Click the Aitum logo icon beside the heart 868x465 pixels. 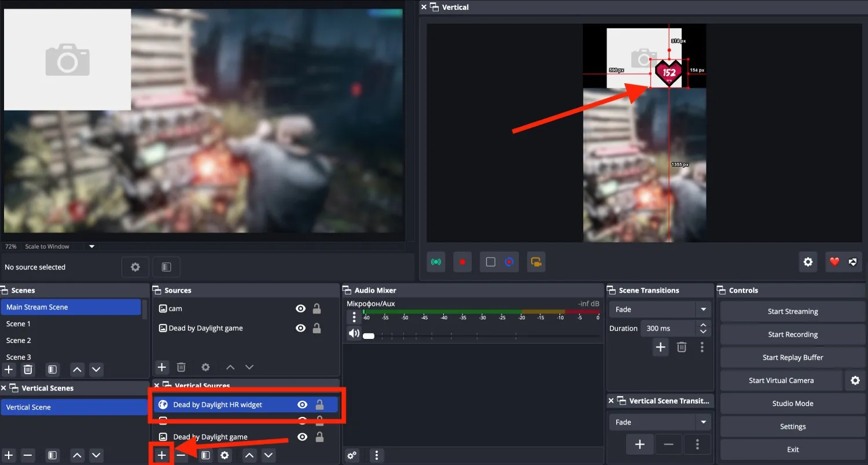point(852,262)
